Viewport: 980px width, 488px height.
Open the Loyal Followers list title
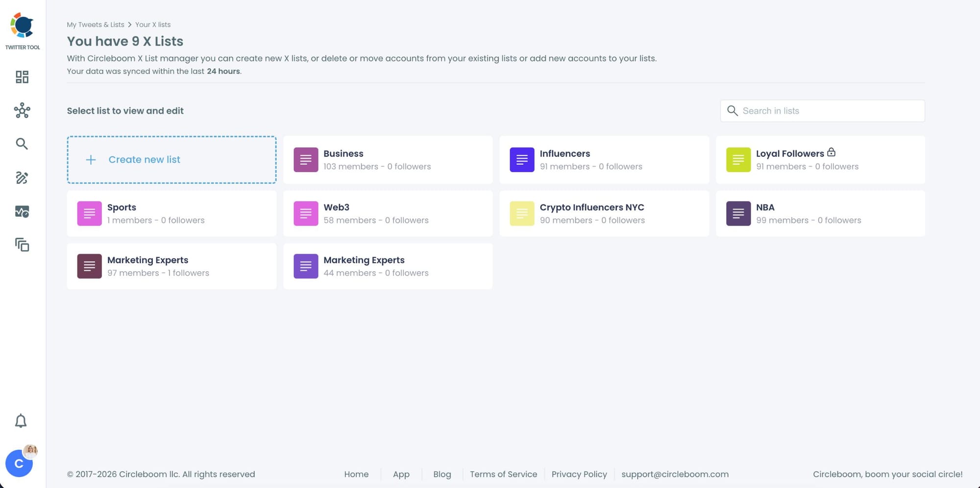[x=790, y=154]
